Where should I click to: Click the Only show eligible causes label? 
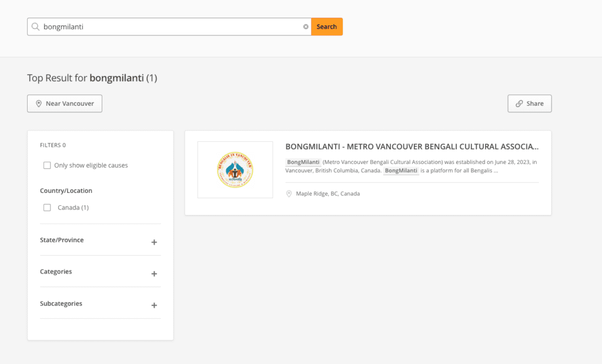[91, 165]
